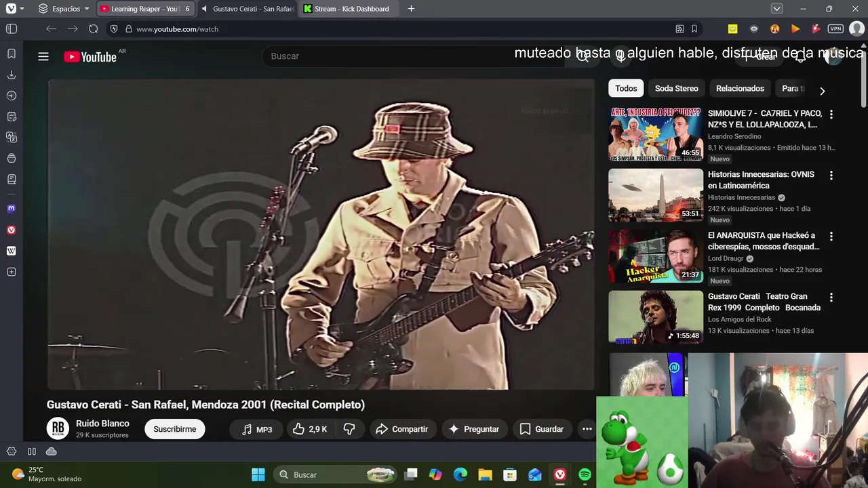Save the video with Guardar
This screenshot has height=488, width=868.
(542, 429)
